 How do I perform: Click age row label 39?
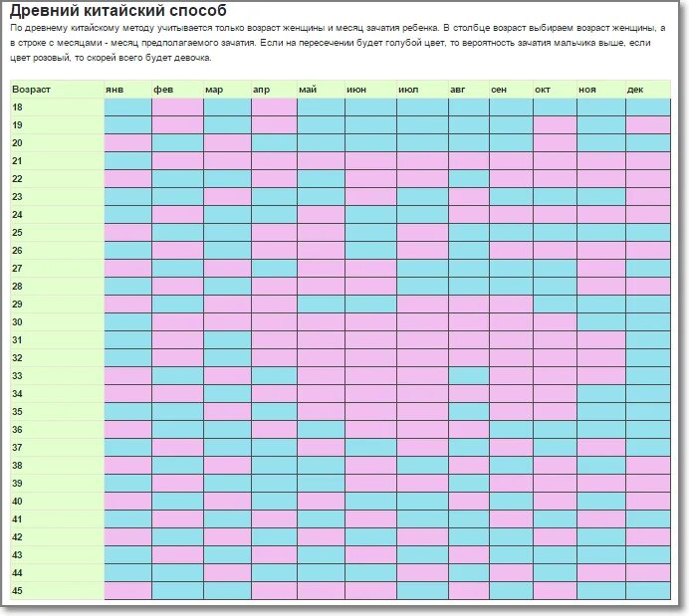[x=17, y=484]
